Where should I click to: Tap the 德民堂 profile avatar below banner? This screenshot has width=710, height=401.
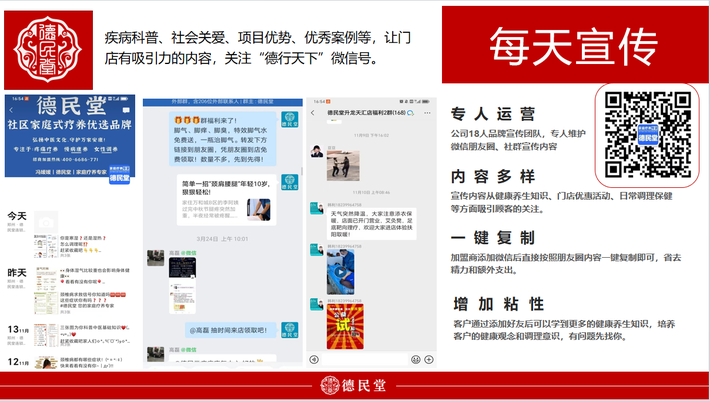tap(120, 175)
